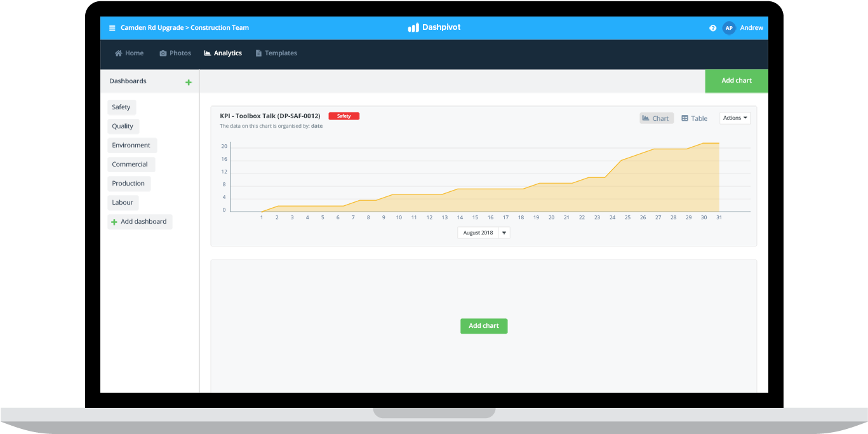This screenshot has height=434, width=868.
Task: Expand the Actions dropdown
Action: pos(735,118)
